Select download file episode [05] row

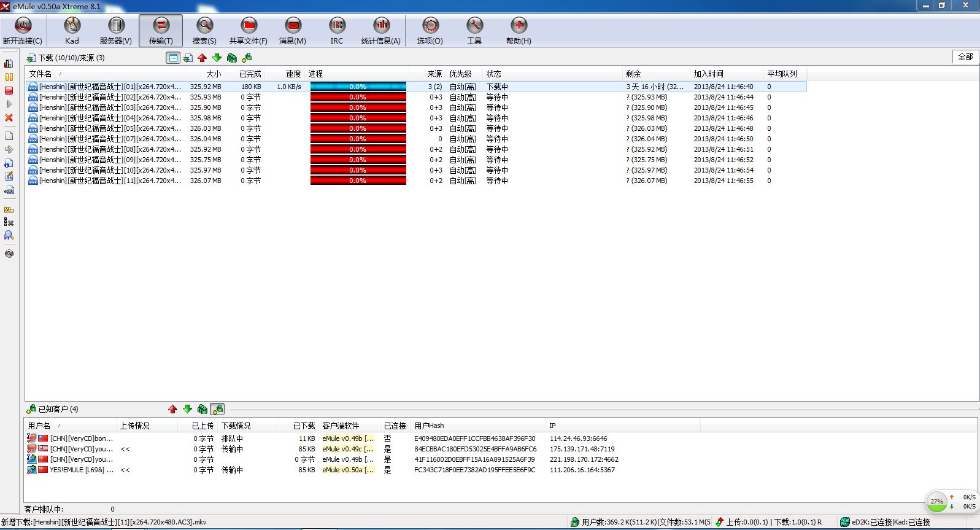point(416,128)
